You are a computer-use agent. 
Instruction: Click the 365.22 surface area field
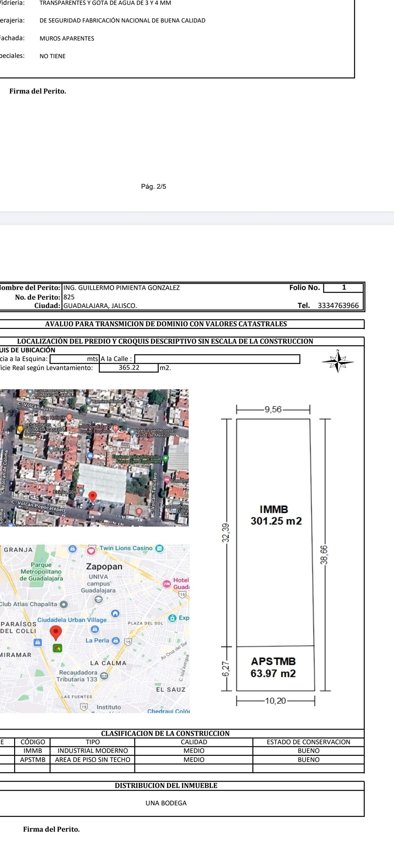click(x=128, y=368)
